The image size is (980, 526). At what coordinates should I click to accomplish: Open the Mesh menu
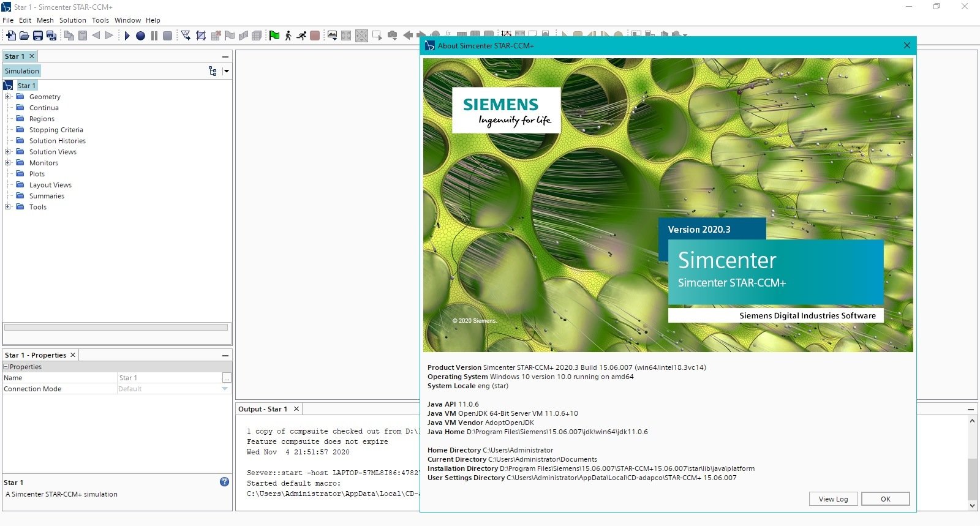click(45, 20)
